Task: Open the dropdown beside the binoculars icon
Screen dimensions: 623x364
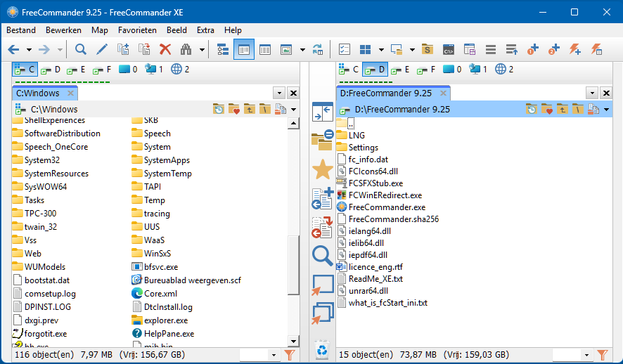Action: click(203, 50)
